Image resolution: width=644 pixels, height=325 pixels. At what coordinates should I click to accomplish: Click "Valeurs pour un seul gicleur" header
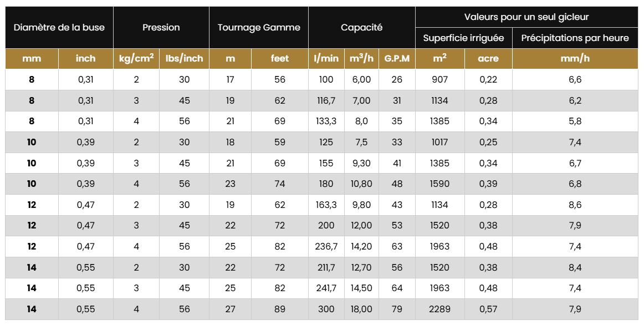tap(528, 17)
